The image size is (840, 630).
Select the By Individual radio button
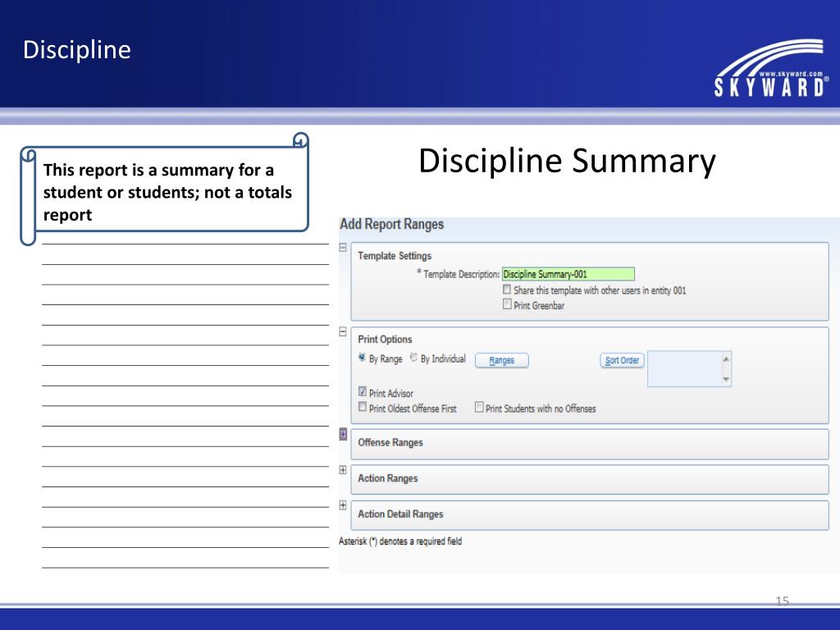coord(414,358)
